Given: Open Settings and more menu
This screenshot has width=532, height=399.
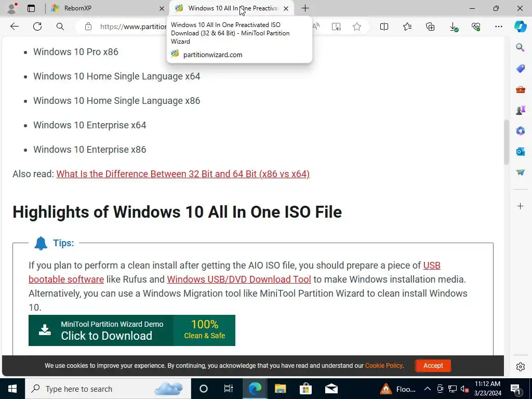Looking at the screenshot, I should pyautogui.click(x=498, y=26).
